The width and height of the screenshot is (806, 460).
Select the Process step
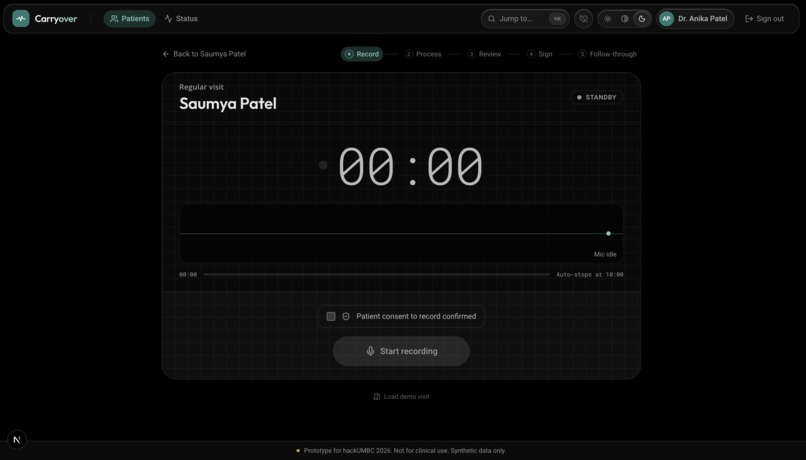pos(423,54)
